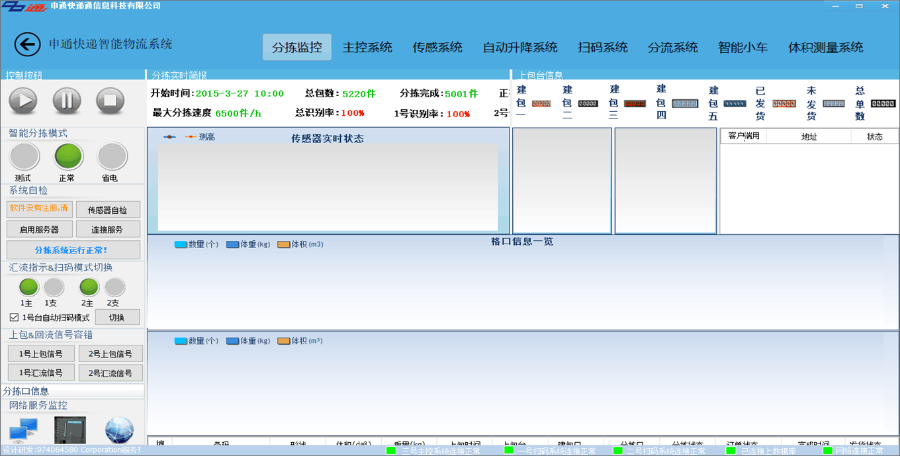Open the 主控系统 tab

tap(368, 47)
